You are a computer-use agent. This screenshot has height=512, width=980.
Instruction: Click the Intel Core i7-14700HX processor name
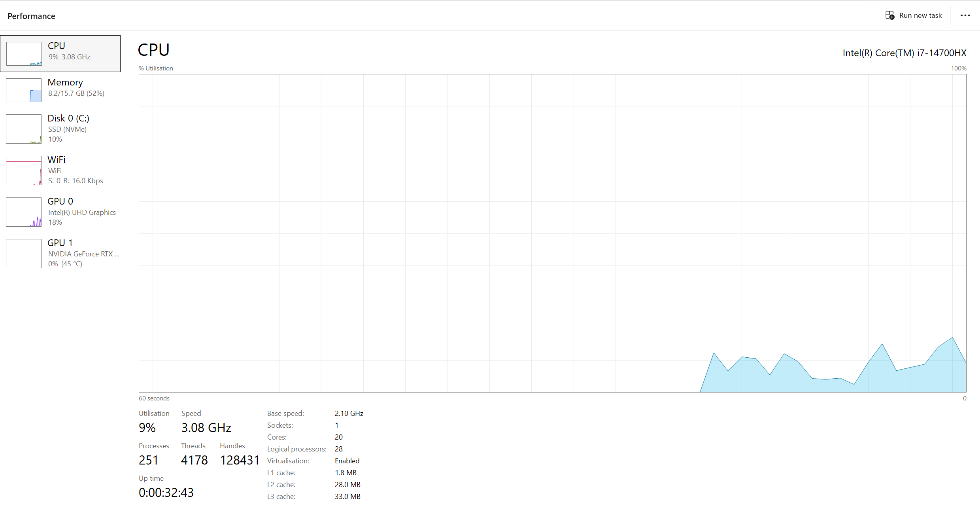(x=904, y=53)
